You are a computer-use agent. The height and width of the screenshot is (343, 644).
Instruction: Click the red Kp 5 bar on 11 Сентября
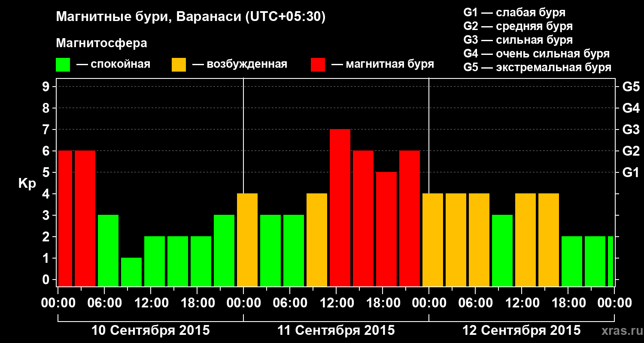(x=386, y=229)
